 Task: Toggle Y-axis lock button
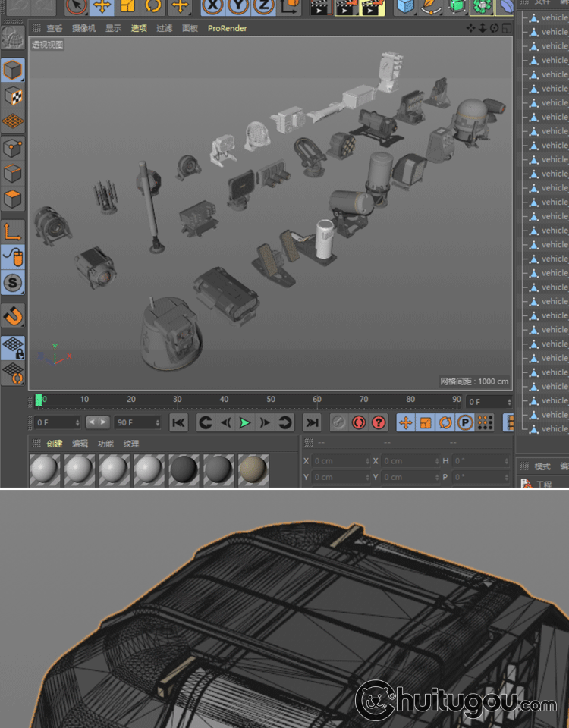[237, 6]
